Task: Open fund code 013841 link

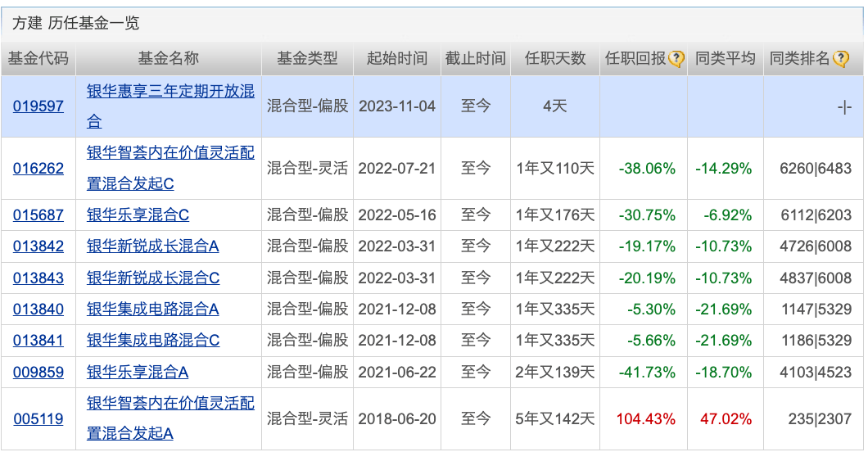Action: [38, 340]
